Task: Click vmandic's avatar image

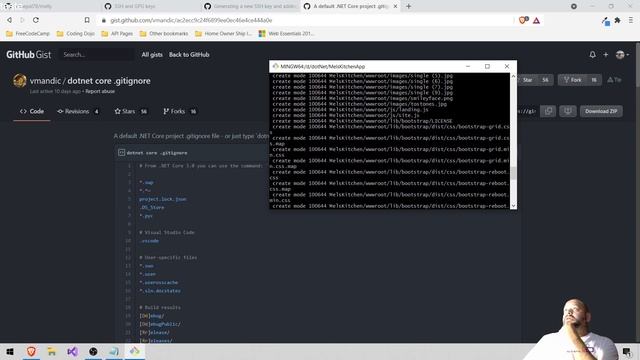Action: coord(19,81)
